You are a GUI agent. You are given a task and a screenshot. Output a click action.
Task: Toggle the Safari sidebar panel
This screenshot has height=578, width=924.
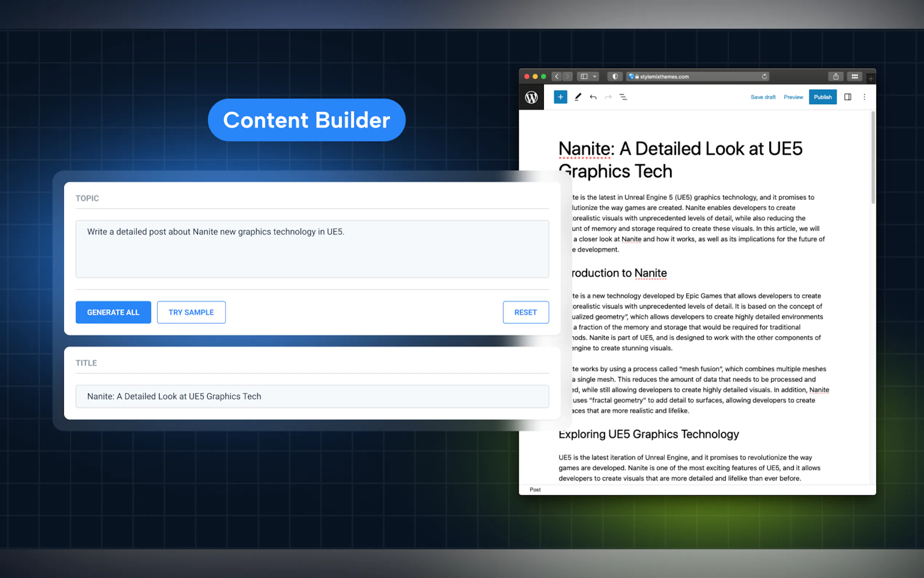[x=584, y=76]
